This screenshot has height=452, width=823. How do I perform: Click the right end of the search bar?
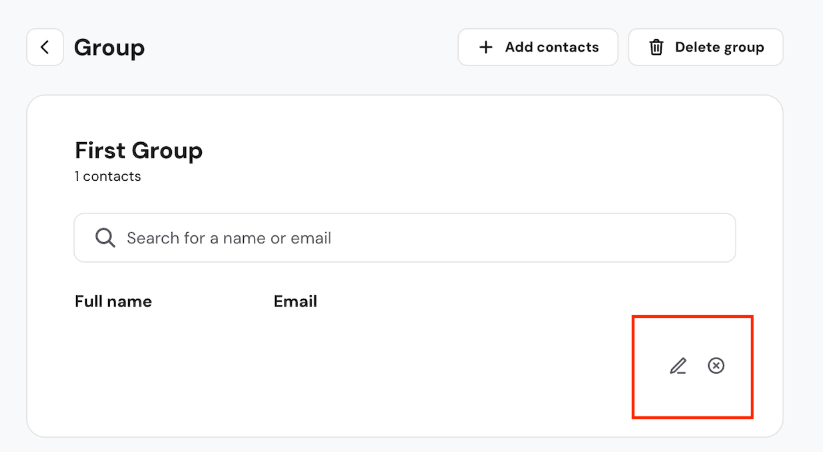pos(715,238)
